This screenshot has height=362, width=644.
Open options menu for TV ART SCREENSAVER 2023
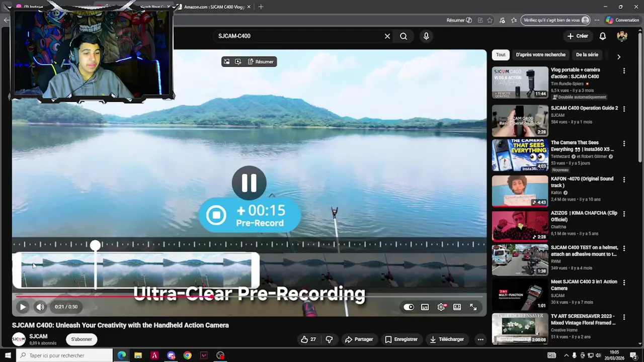pos(624,317)
